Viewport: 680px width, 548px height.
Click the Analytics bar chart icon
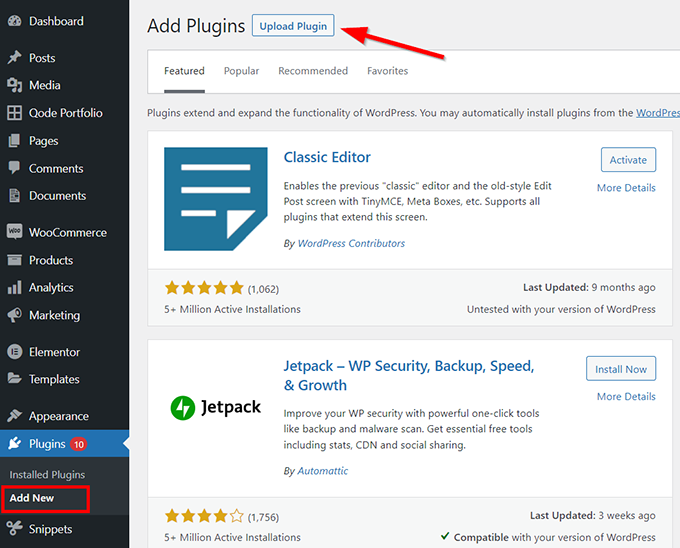14,287
